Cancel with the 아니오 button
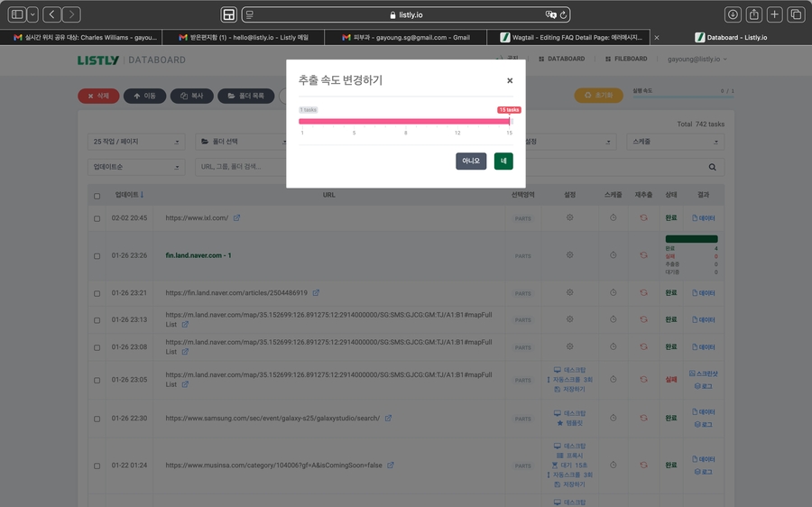 pyautogui.click(x=471, y=161)
